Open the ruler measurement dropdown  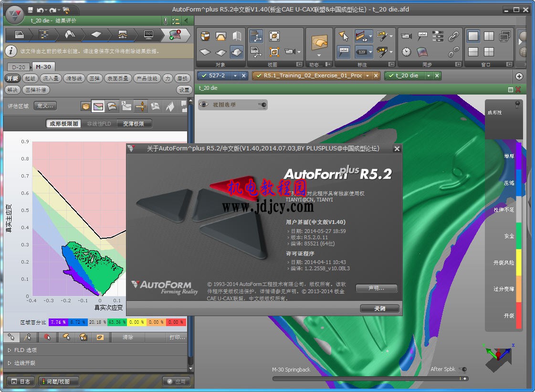pos(370,36)
